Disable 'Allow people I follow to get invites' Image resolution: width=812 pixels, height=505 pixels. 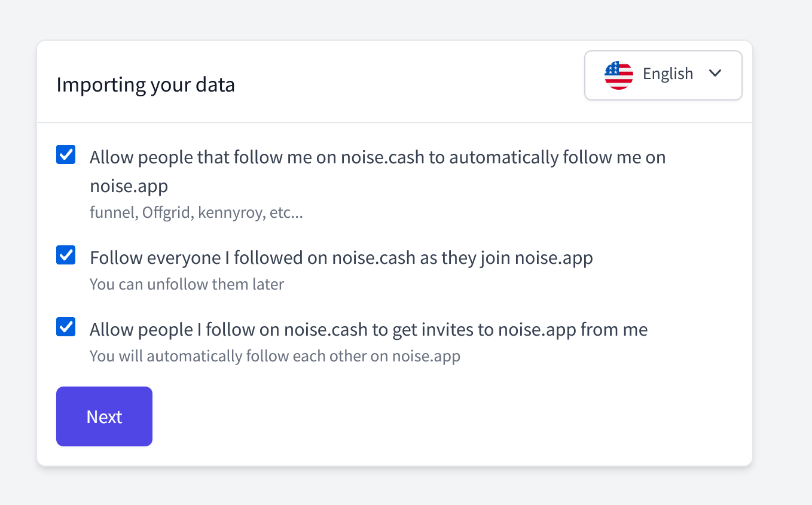click(x=66, y=327)
